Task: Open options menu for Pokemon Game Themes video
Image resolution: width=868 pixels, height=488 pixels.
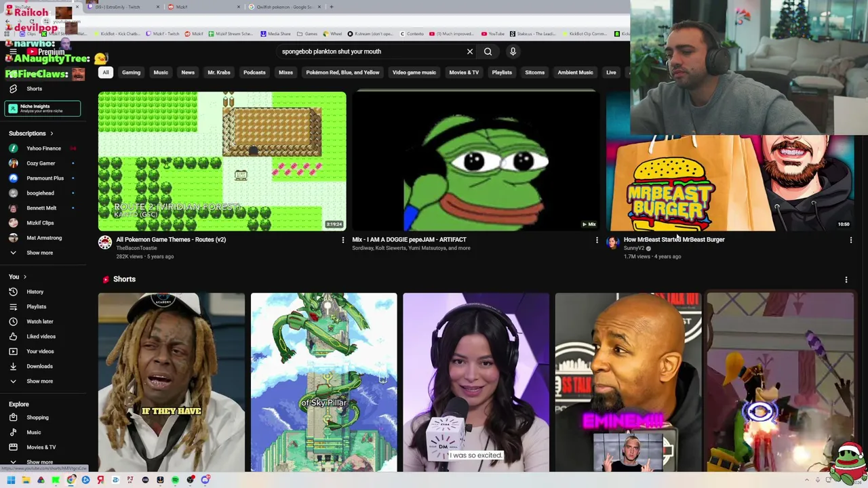Action: click(x=342, y=240)
